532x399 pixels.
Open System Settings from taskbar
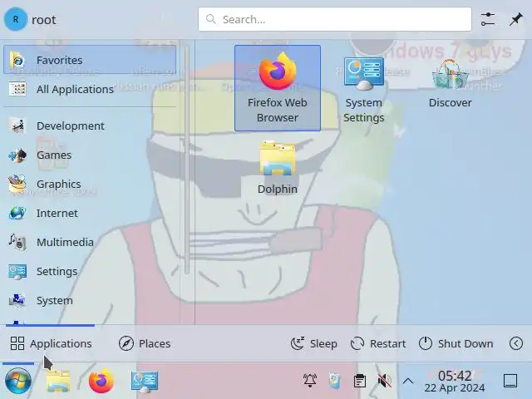tap(144, 381)
